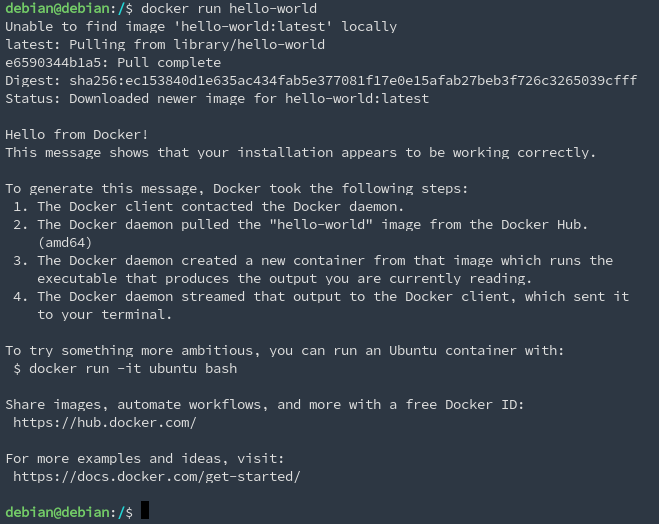The image size is (659, 524).
Task: Click step 4 about streamed output
Action: click(x=321, y=305)
